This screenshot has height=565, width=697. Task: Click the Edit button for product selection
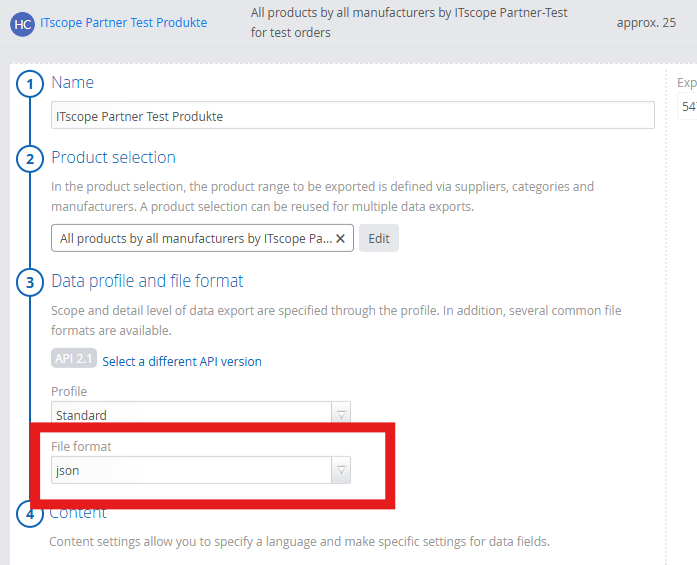coord(379,238)
